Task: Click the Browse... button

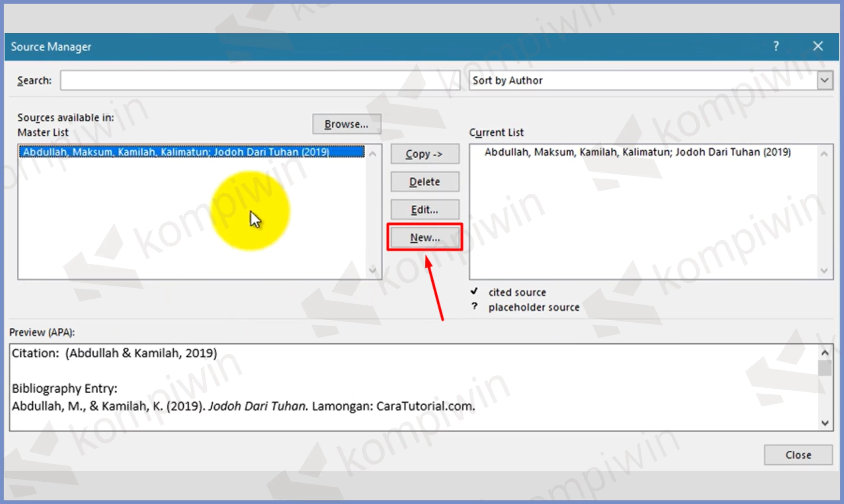Action: pos(347,124)
